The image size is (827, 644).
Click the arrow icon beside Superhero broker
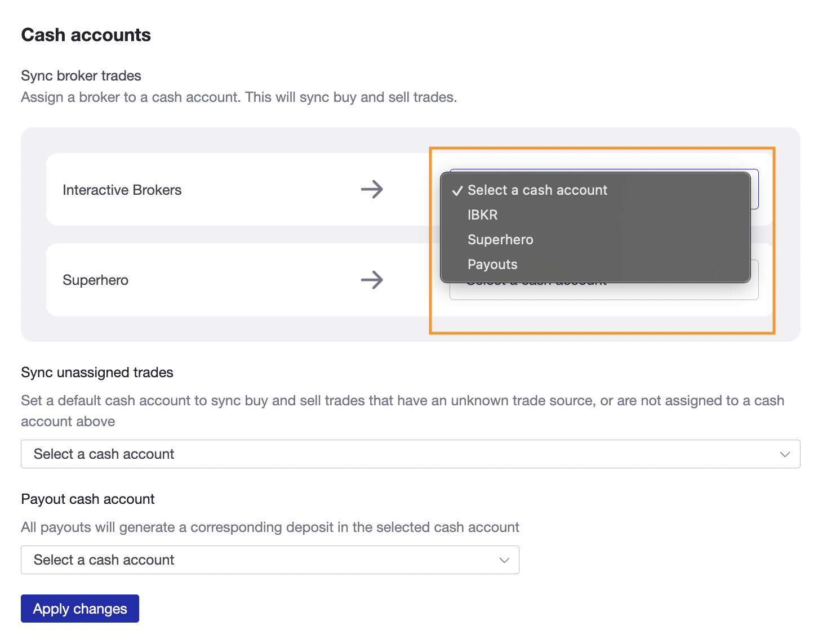pos(372,280)
